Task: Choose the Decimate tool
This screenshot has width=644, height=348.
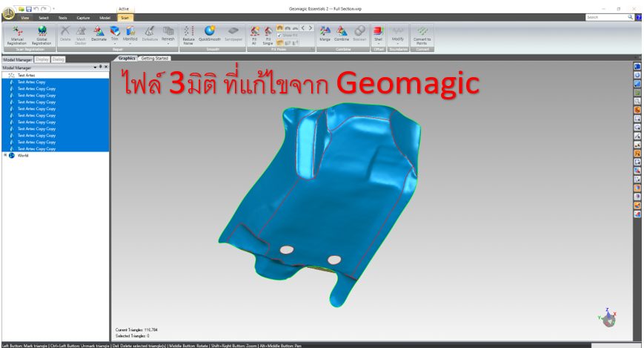Action: pyautogui.click(x=99, y=33)
